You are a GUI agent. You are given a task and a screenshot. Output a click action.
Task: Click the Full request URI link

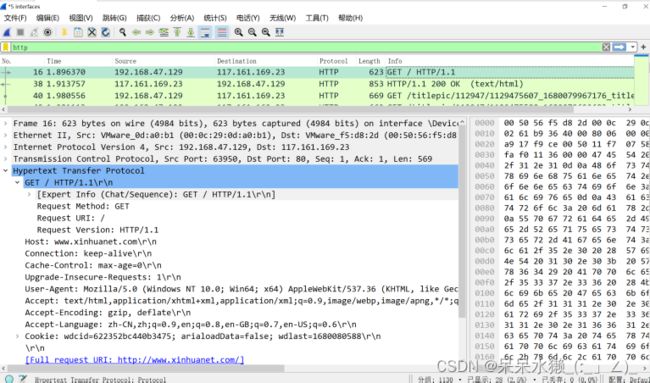[135, 360]
